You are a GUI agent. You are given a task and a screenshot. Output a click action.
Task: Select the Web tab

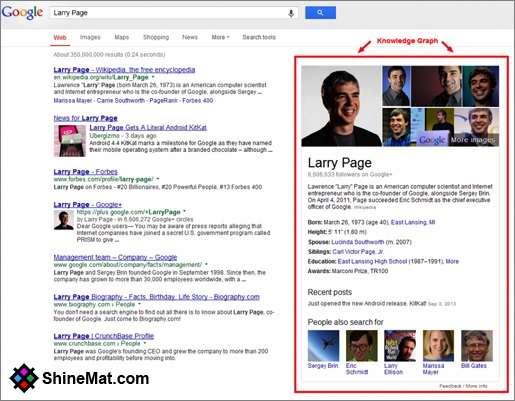[x=60, y=38]
